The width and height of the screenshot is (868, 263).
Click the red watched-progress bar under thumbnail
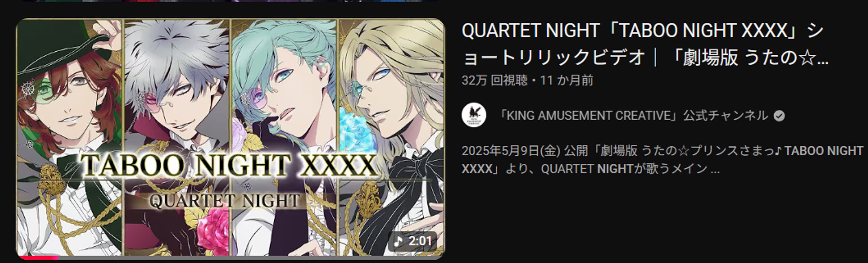[38, 258]
